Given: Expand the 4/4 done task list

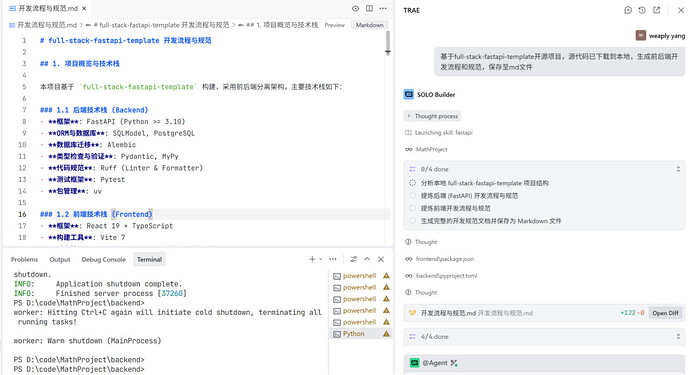Looking at the screenshot, I should point(678,336).
